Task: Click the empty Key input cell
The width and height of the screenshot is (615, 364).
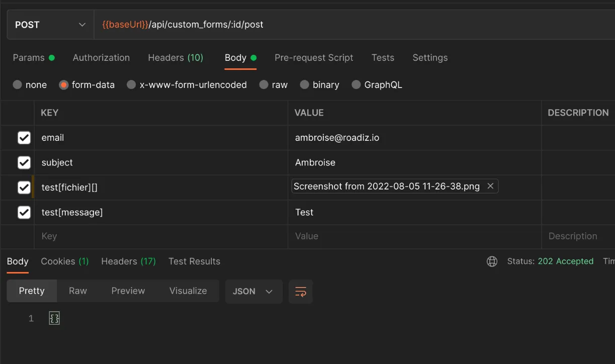Action: coord(161,236)
